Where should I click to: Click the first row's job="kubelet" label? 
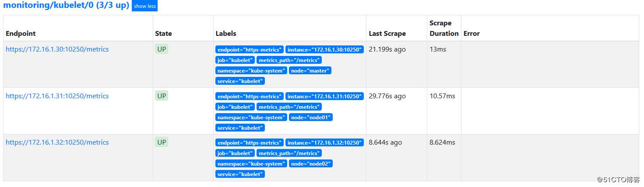pyautogui.click(x=235, y=60)
